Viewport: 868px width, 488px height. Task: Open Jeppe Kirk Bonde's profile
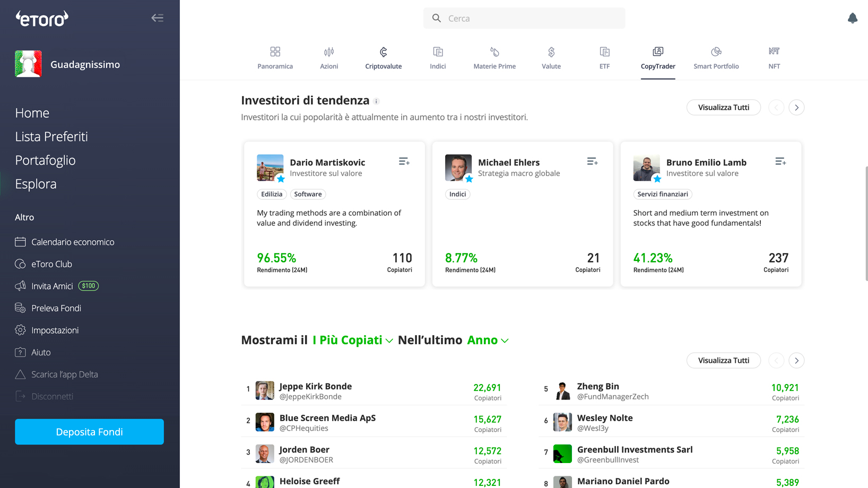pos(315,387)
